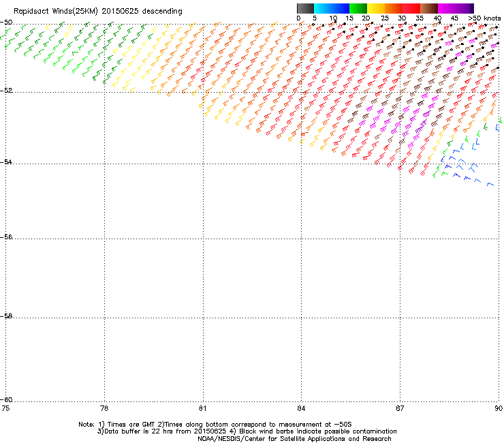
Task: Click the magenta-purple 40-50 knots legend swatch
Action: pyautogui.click(x=456, y=8)
